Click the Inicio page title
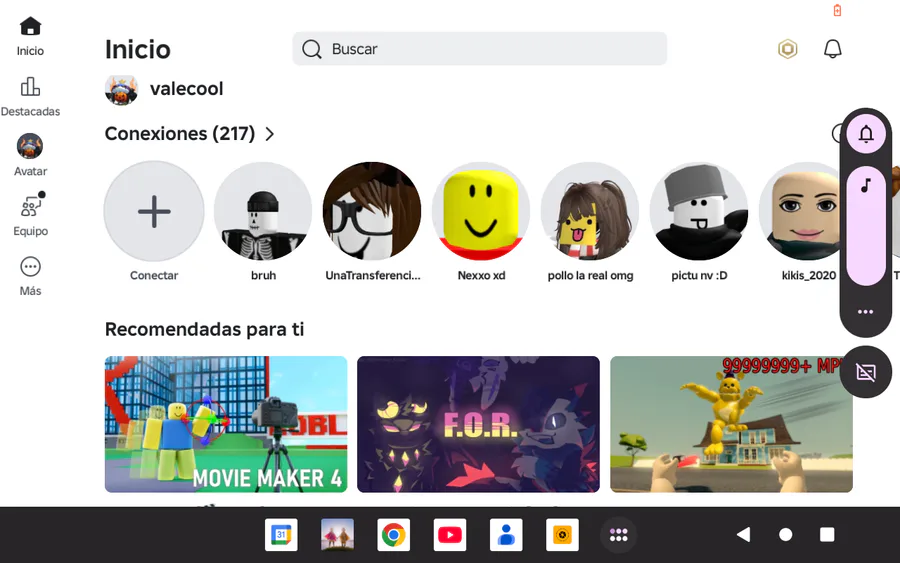 (x=138, y=49)
